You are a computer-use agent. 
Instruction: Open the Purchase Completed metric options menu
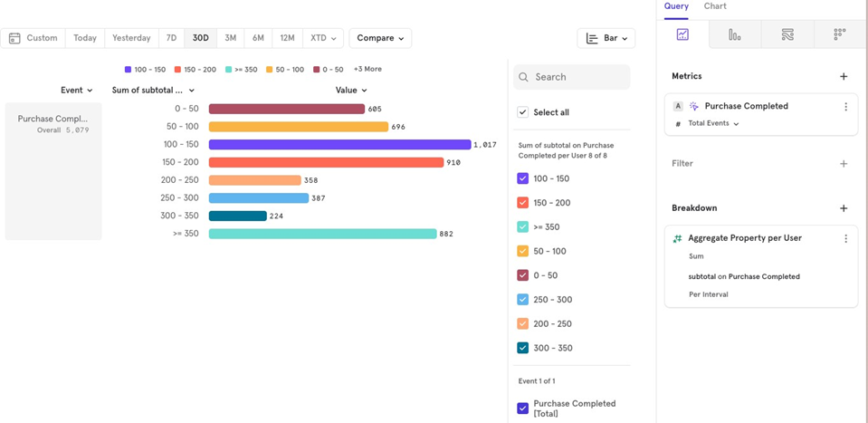tap(845, 107)
